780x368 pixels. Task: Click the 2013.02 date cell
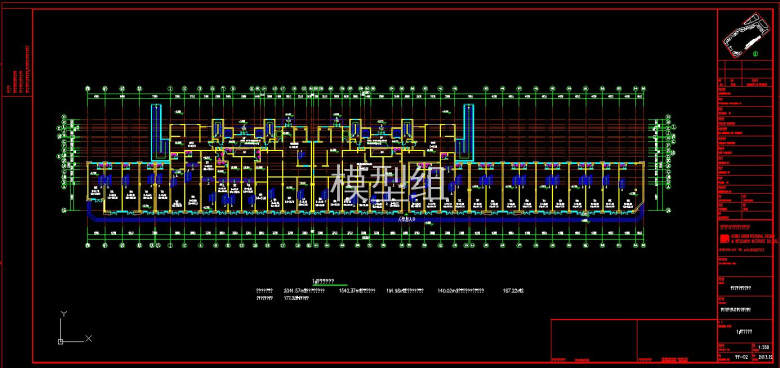click(764, 357)
